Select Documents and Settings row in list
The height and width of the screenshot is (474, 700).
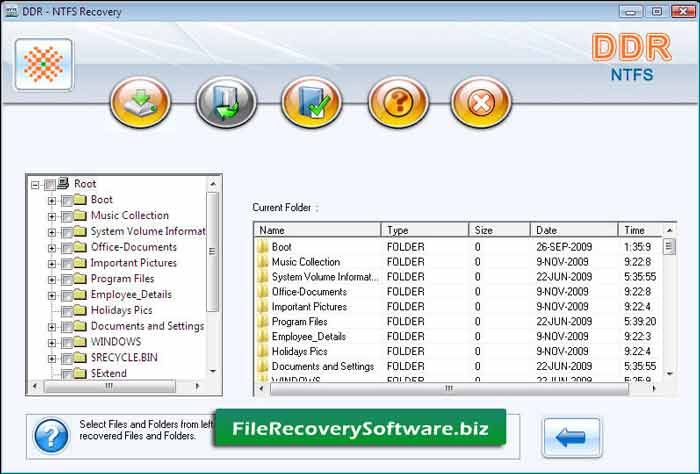[x=458, y=366]
